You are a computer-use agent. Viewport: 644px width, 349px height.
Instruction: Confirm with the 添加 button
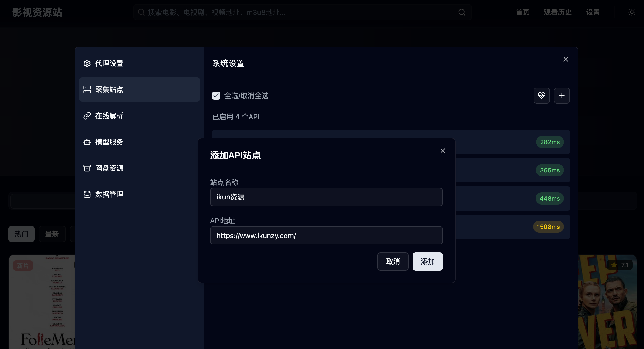pyautogui.click(x=428, y=261)
